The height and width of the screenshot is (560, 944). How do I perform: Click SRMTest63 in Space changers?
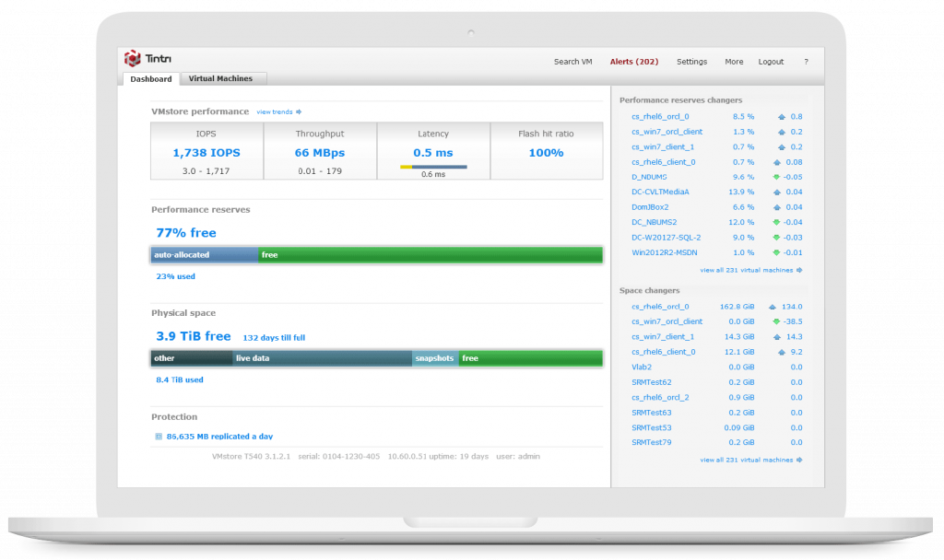[x=652, y=413]
